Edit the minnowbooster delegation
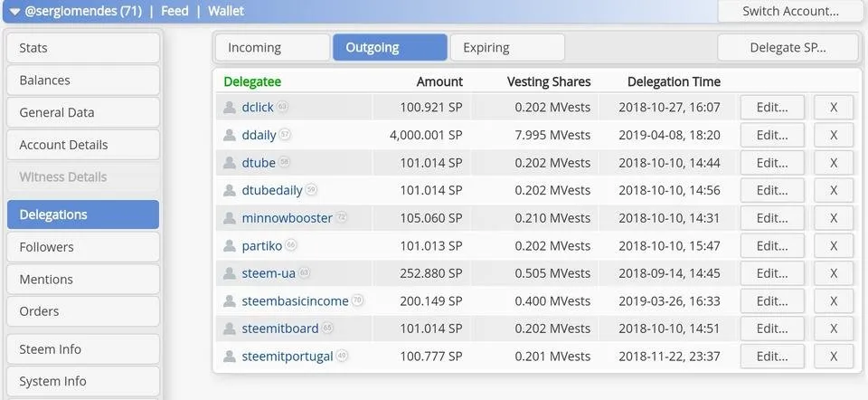868x400 pixels. point(772,218)
